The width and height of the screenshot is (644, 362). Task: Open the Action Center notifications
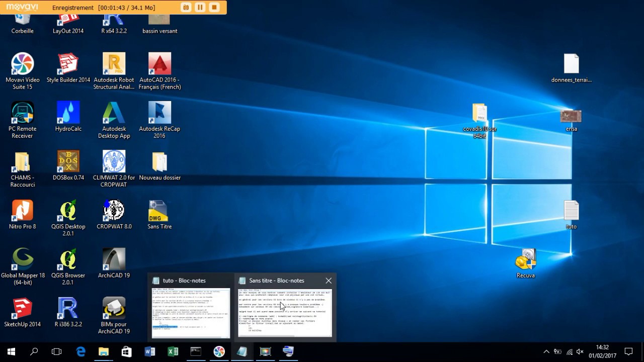click(628, 352)
